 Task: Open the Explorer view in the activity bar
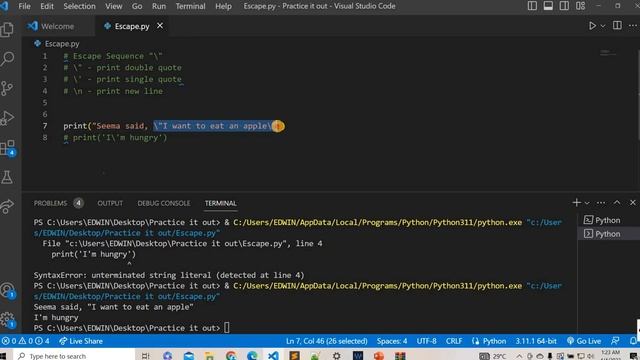[7, 29]
